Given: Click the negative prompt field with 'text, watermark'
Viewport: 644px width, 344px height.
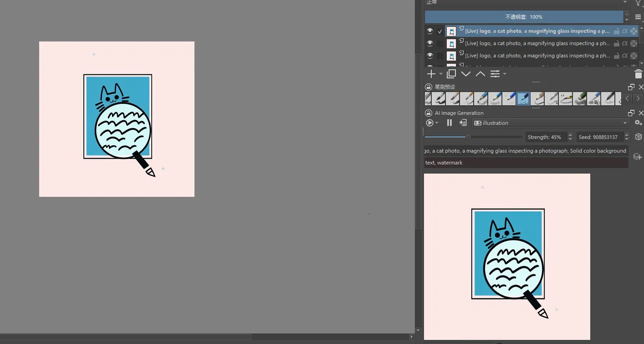Looking at the screenshot, I should [526, 163].
